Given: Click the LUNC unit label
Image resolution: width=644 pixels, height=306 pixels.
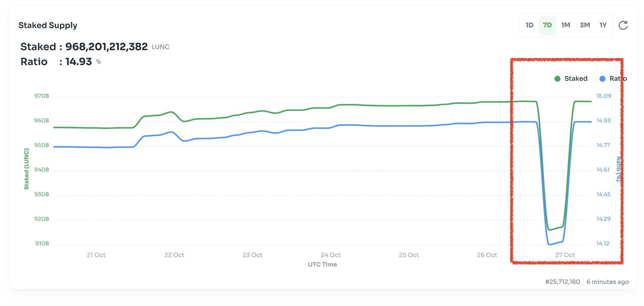Looking at the screenshot, I should [161, 47].
